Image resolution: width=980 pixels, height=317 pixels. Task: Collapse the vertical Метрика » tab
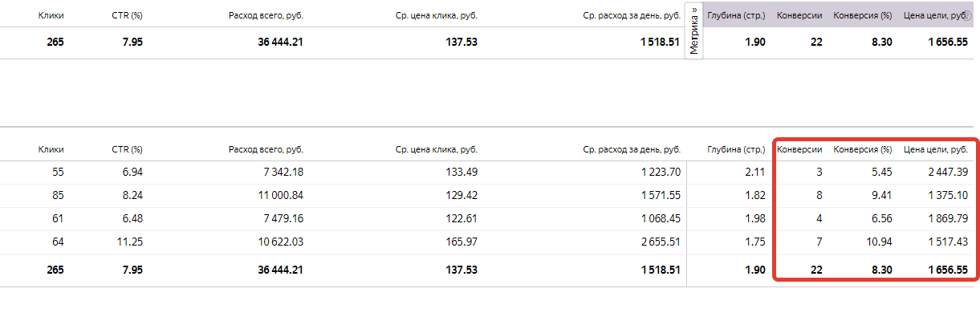pyautogui.click(x=694, y=30)
